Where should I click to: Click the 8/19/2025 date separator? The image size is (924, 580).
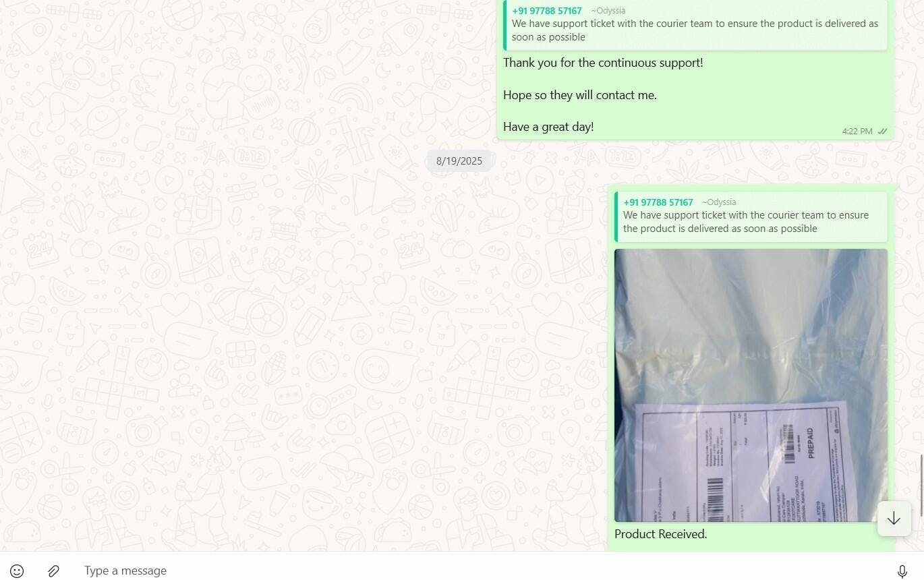[459, 161]
